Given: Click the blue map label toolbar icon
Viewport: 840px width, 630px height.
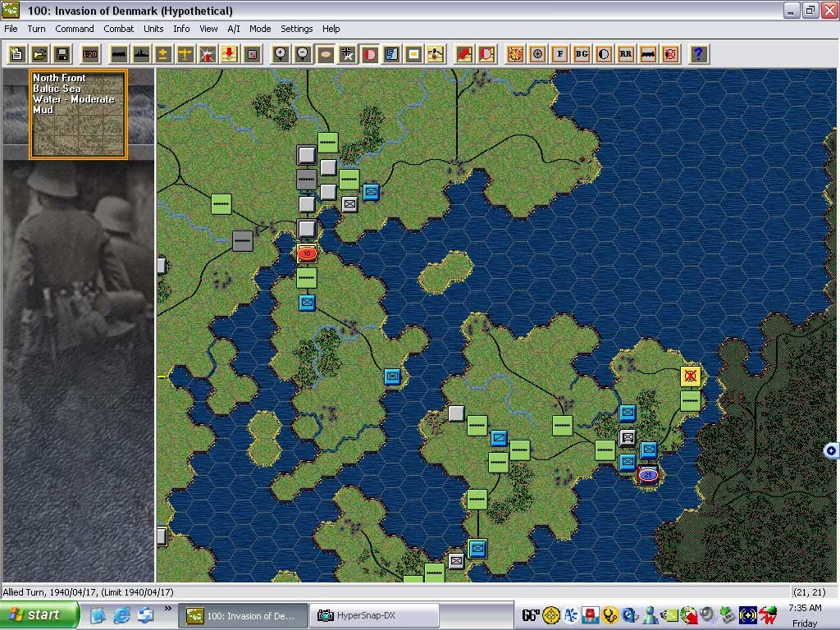Looking at the screenshot, I should pyautogui.click(x=391, y=54).
